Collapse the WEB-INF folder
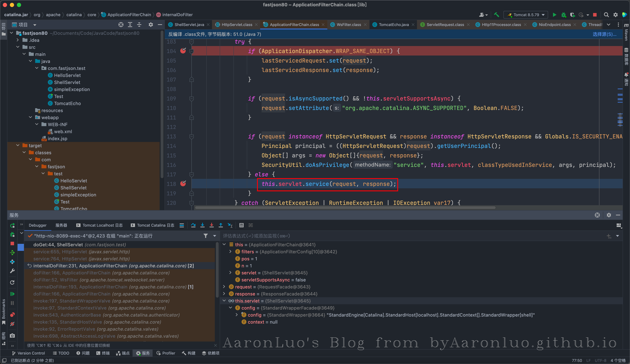This screenshot has width=630, height=364. (37, 124)
